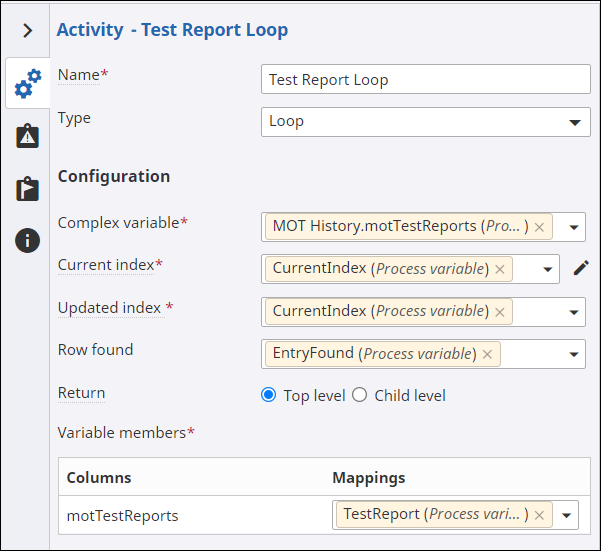Viewport: 601px width, 551px height.
Task: Remove MOT History.motTestReports from Complex variable
Action: 539,227
